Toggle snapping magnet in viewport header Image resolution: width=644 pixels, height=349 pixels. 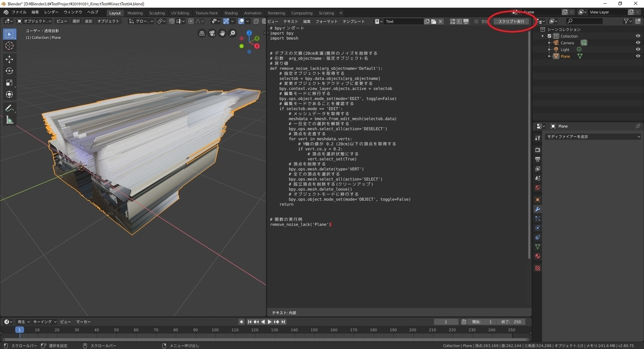pos(171,21)
